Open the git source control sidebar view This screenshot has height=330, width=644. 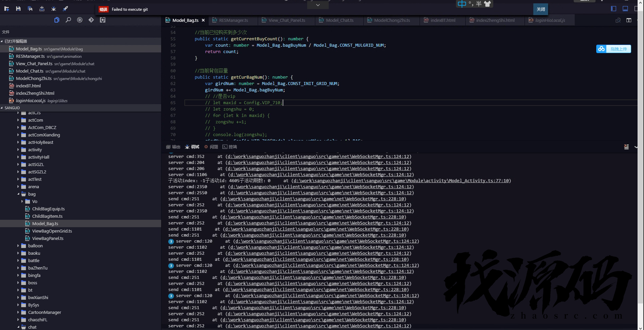(x=91, y=20)
